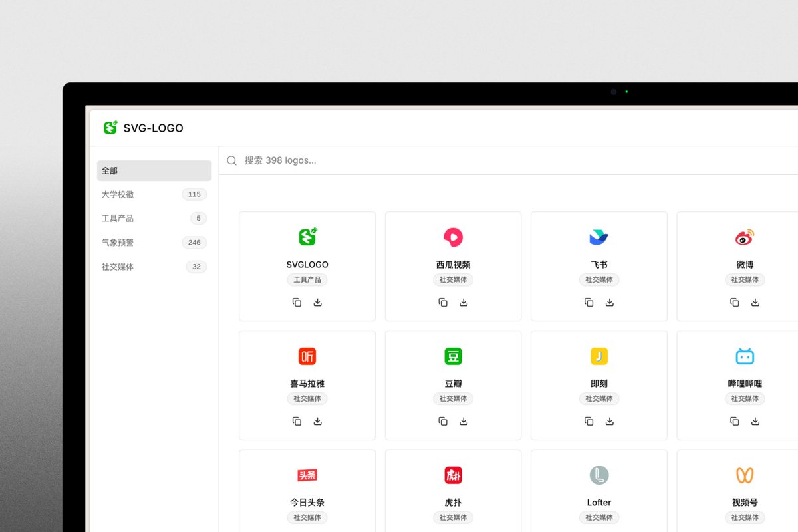This screenshot has width=798, height=532.
Task: Click the 即刻 card title
Action: pyautogui.click(x=599, y=384)
